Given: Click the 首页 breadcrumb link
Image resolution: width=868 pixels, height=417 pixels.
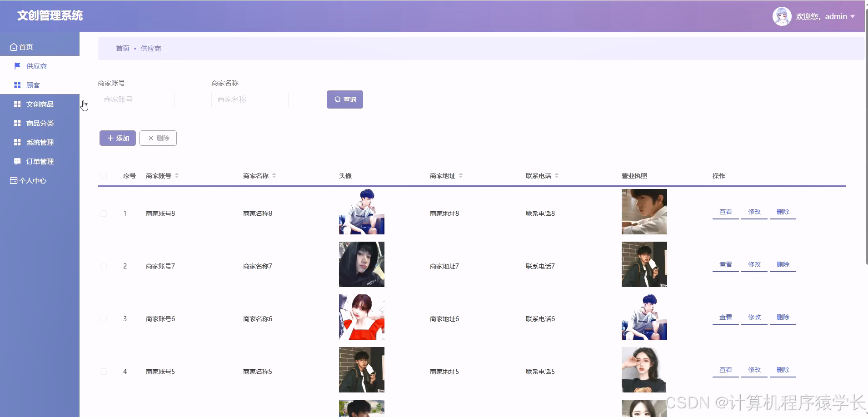Looking at the screenshot, I should point(123,48).
